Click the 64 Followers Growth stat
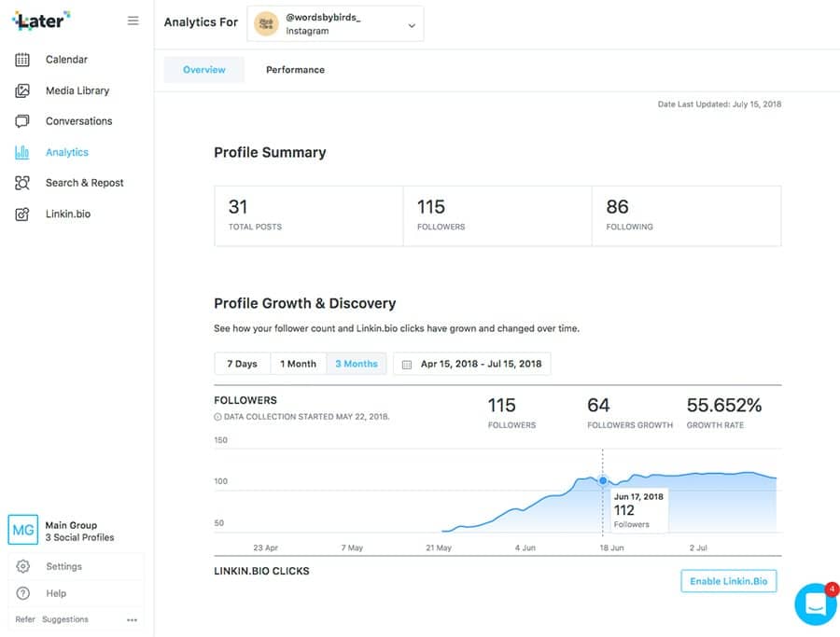This screenshot has width=840, height=637. pyautogui.click(x=629, y=413)
